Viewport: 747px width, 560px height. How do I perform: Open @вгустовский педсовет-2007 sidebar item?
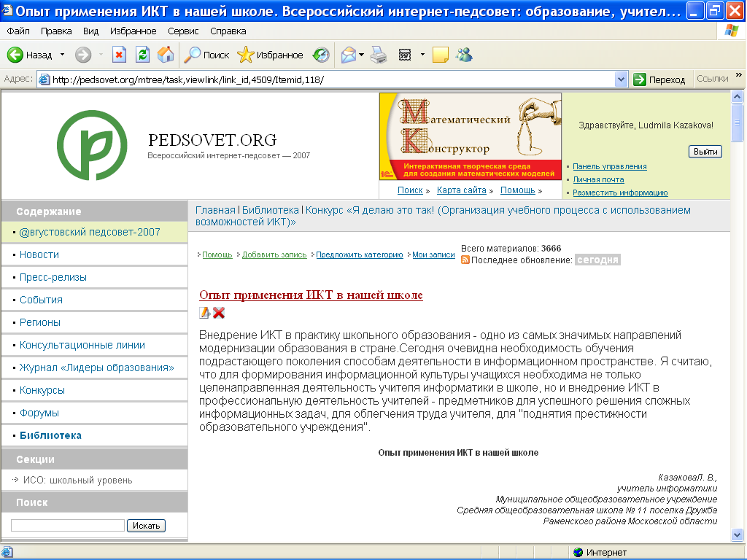point(90,233)
